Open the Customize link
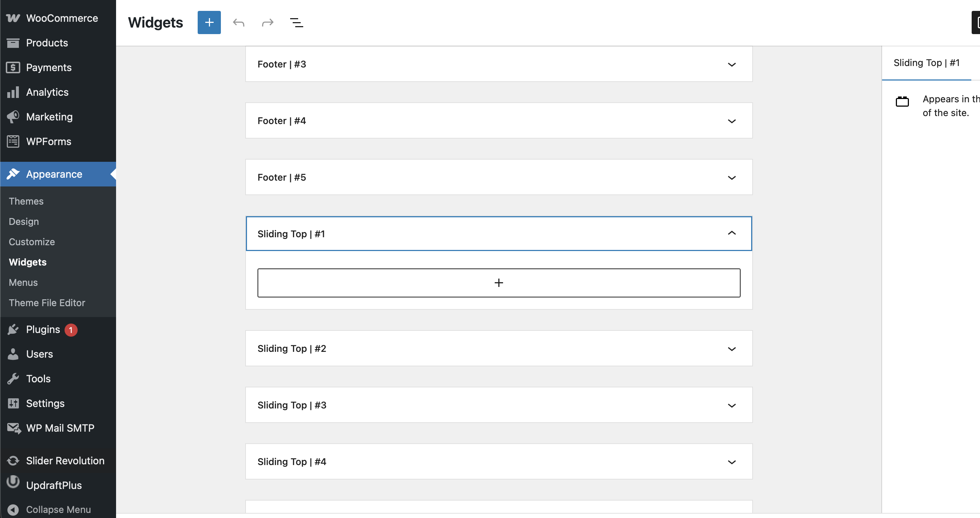The height and width of the screenshot is (518, 980). click(32, 242)
